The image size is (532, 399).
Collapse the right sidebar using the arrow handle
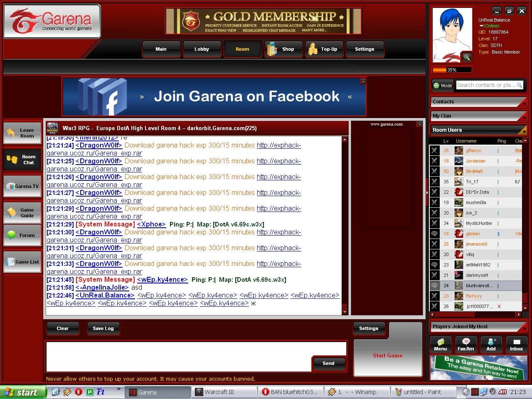427,192
